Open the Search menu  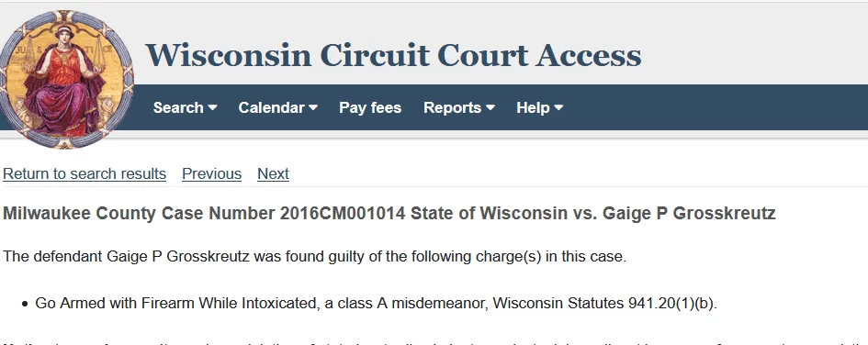tap(185, 107)
